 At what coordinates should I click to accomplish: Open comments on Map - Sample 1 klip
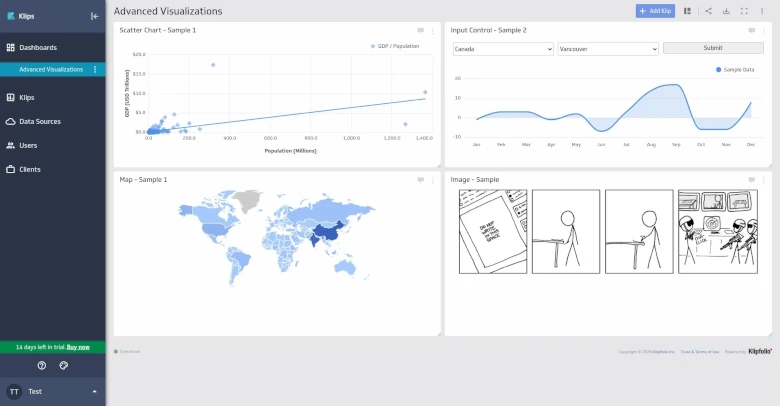click(x=421, y=180)
